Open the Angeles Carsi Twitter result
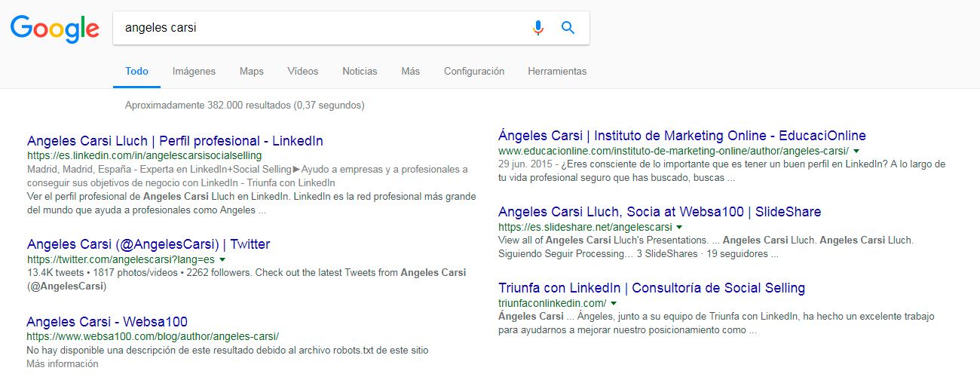 pyautogui.click(x=148, y=244)
